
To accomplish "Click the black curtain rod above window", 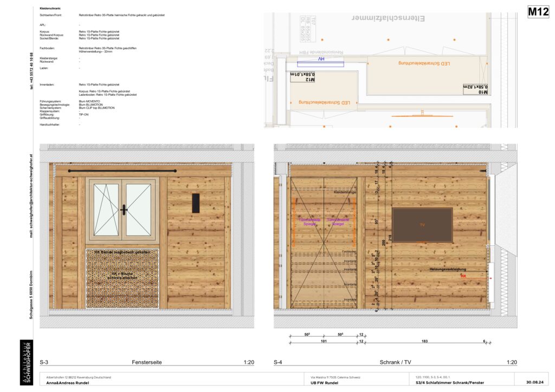I will pyautogui.click(x=122, y=171).
